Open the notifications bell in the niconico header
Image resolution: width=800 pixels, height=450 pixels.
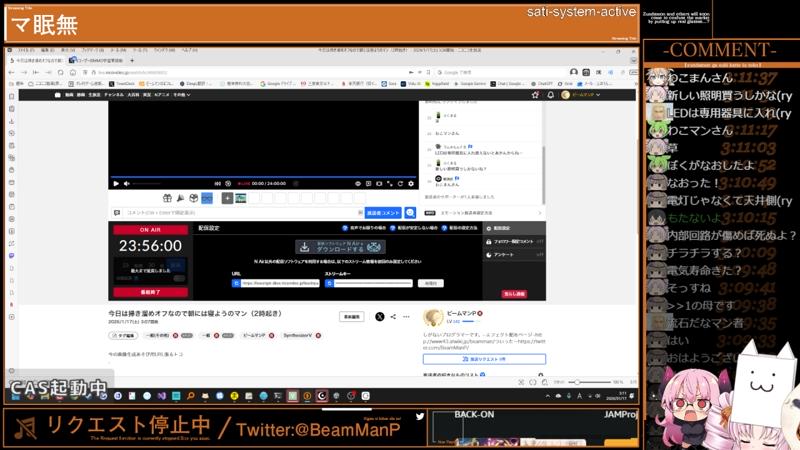coord(551,95)
